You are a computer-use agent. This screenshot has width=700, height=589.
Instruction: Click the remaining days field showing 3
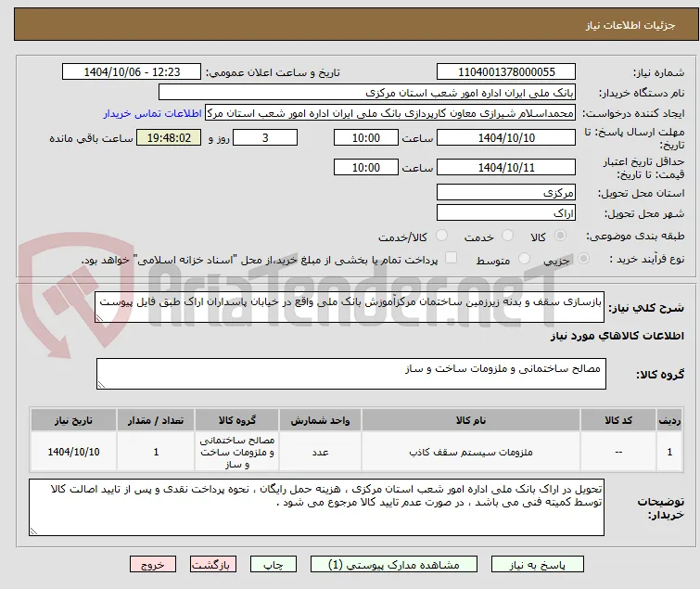[x=265, y=137]
